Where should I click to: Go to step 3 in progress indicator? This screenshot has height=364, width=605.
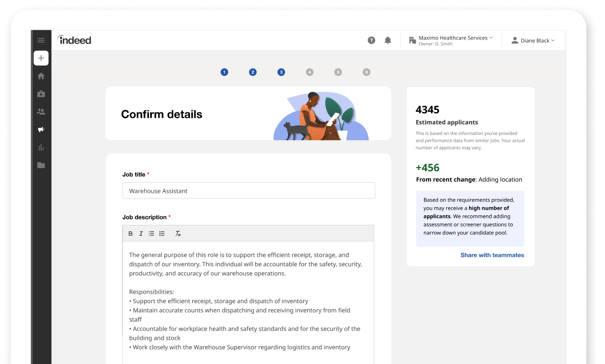[x=281, y=72]
